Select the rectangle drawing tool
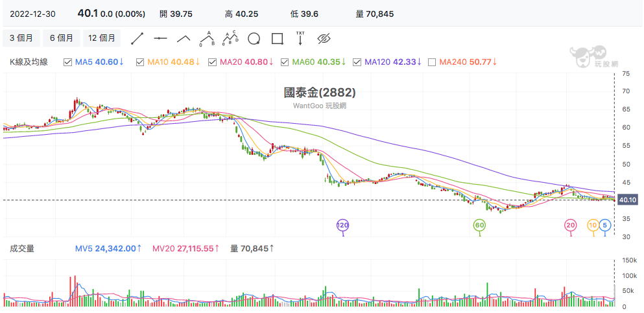This screenshot has height=313, width=644. [x=278, y=39]
